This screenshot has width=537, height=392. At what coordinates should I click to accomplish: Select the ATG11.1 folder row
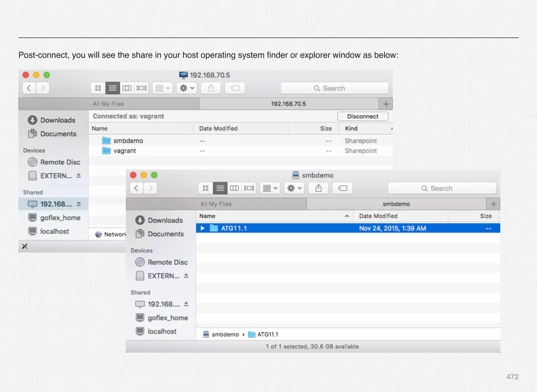(348, 228)
